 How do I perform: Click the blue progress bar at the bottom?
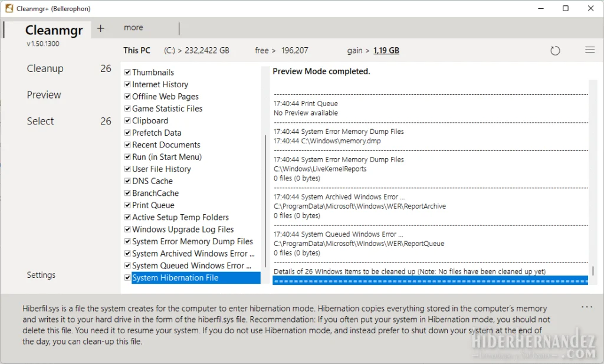(430, 281)
